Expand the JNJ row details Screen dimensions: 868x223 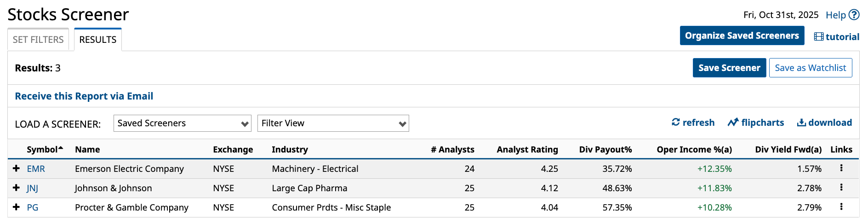(16, 188)
